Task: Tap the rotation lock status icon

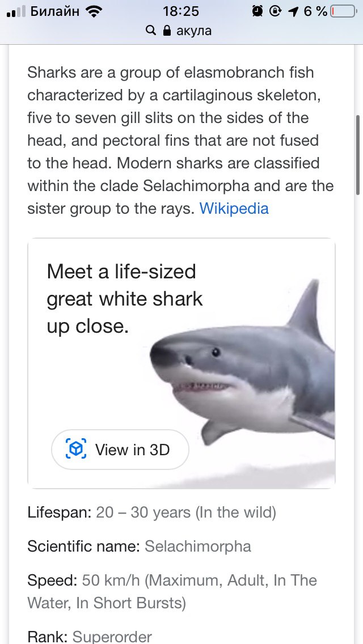Action: pyautogui.click(x=275, y=11)
